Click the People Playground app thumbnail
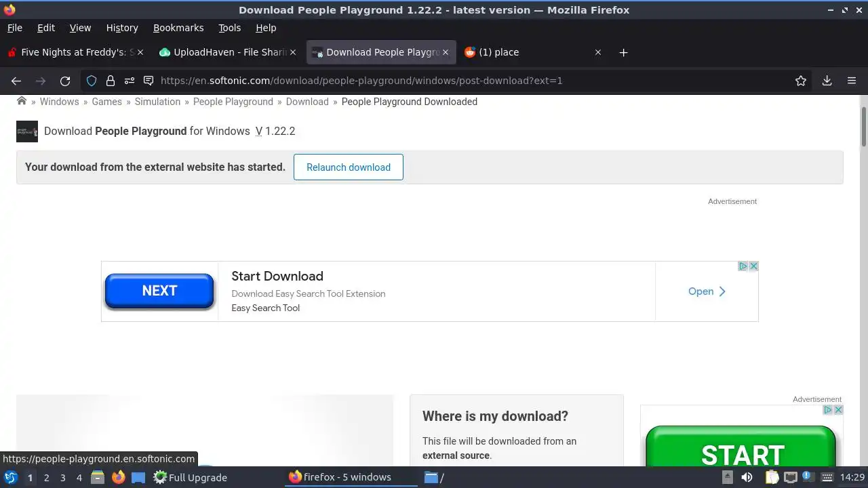This screenshot has height=488, width=868. pyautogui.click(x=27, y=131)
